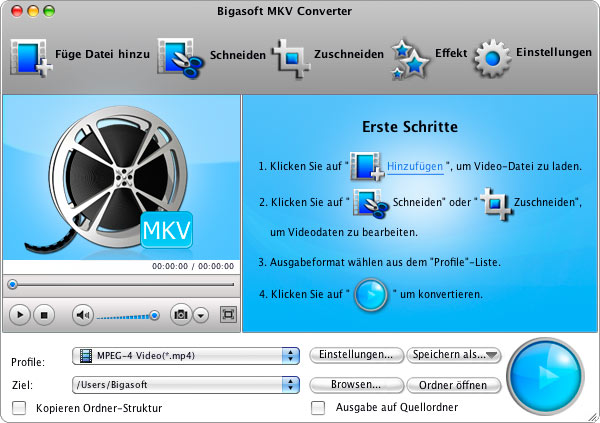Take a snapshot with camera icon
The image size is (600, 423).
click(x=181, y=315)
